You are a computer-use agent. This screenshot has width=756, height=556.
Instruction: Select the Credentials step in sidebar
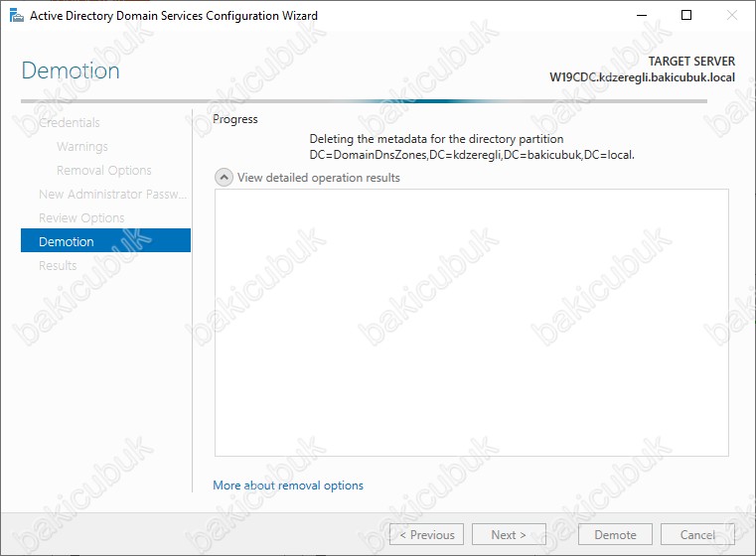point(69,122)
